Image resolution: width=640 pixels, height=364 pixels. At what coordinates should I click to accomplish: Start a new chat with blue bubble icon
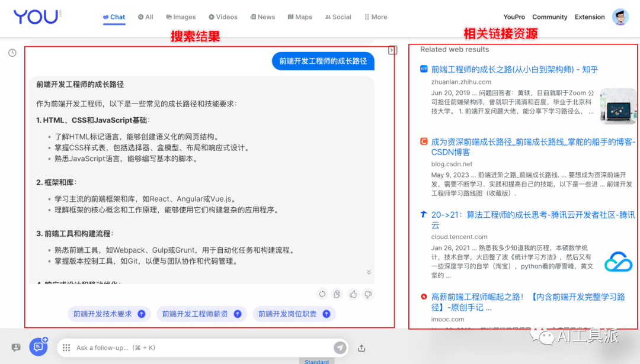click(x=39, y=347)
